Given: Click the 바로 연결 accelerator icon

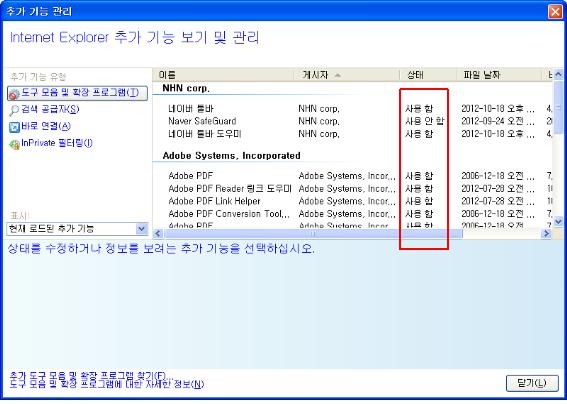Looking at the screenshot, I should click(14, 127).
